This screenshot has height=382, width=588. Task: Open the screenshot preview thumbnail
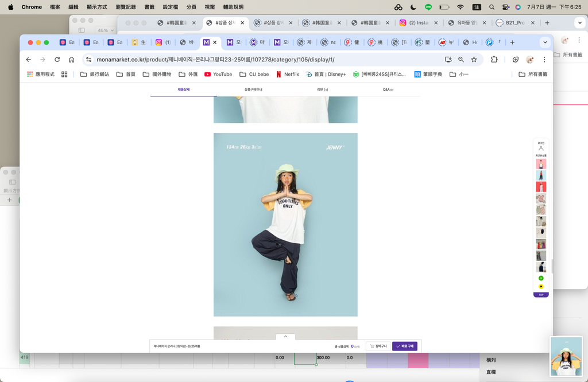click(566, 356)
